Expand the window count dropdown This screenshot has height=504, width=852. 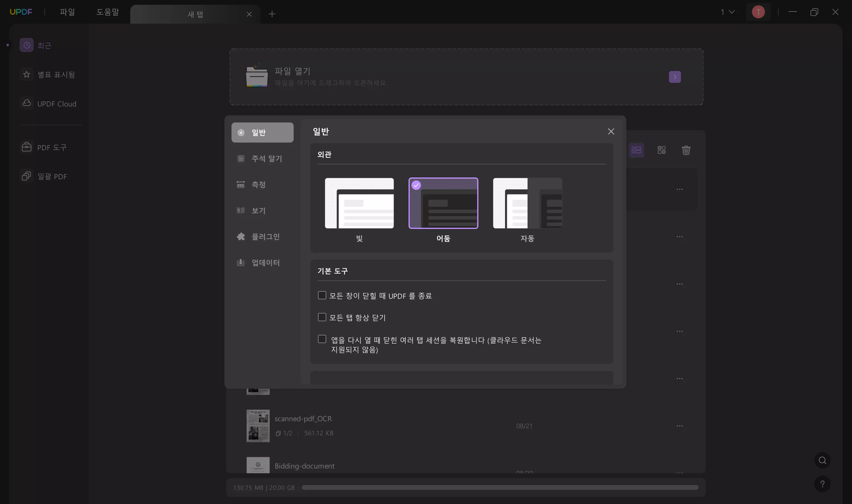(728, 12)
